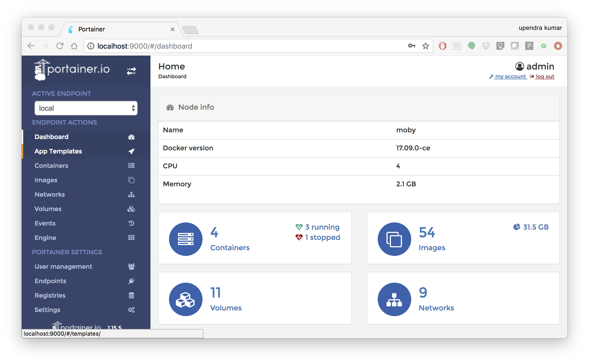Click the browser home button

point(74,46)
